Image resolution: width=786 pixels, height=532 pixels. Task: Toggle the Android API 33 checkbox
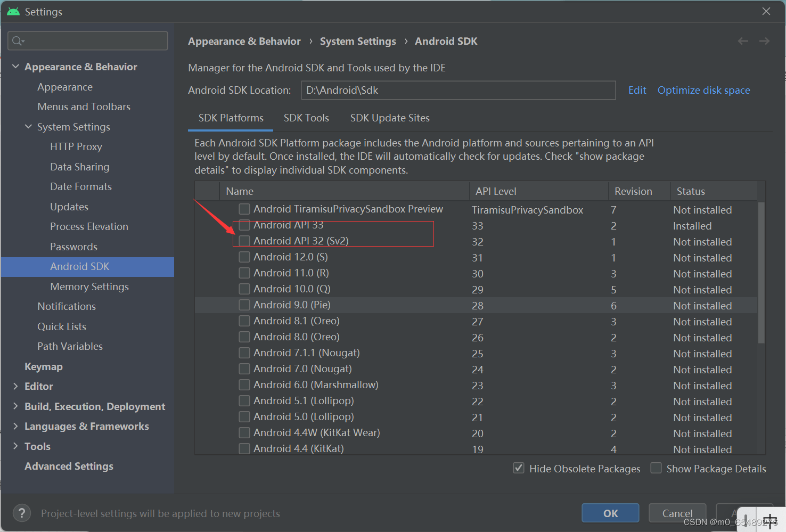244,225
